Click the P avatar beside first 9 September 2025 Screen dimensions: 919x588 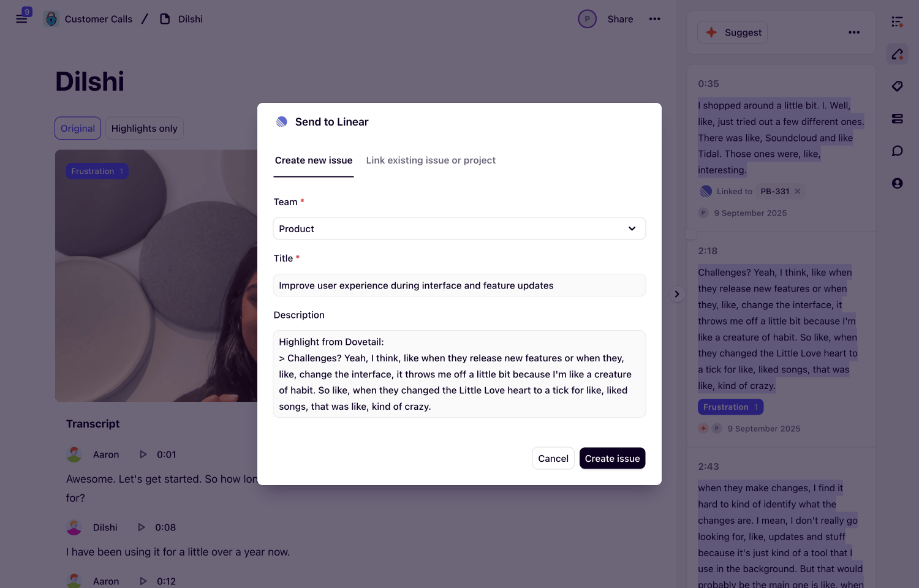click(703, 213)
